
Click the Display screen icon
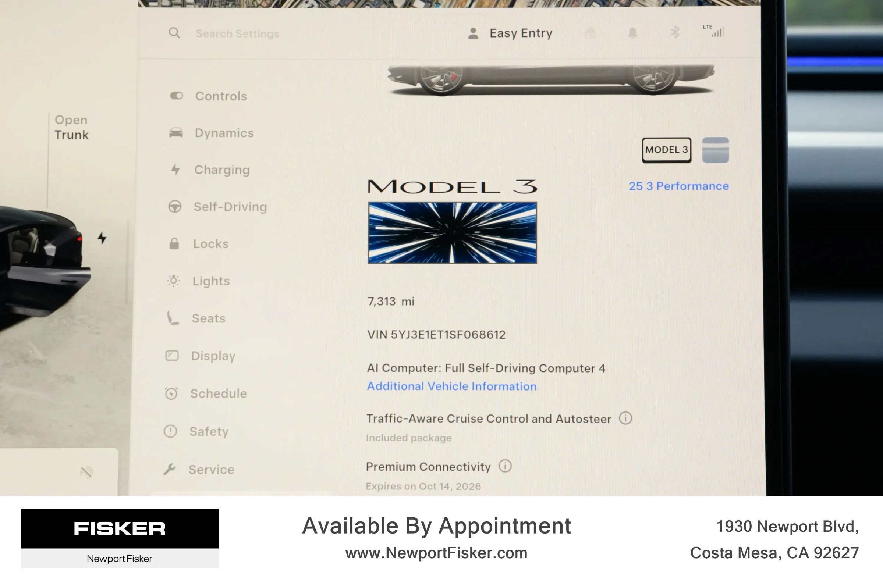172,356
